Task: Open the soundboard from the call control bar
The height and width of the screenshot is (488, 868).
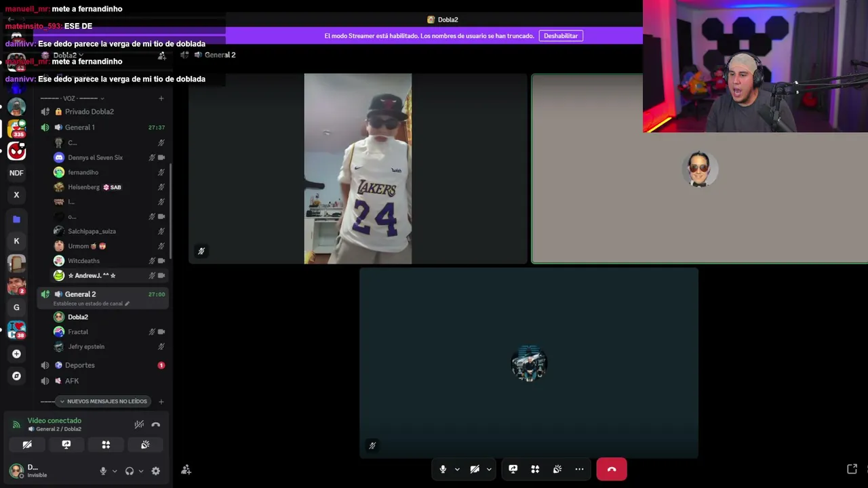Action: [x=557, y=469]
